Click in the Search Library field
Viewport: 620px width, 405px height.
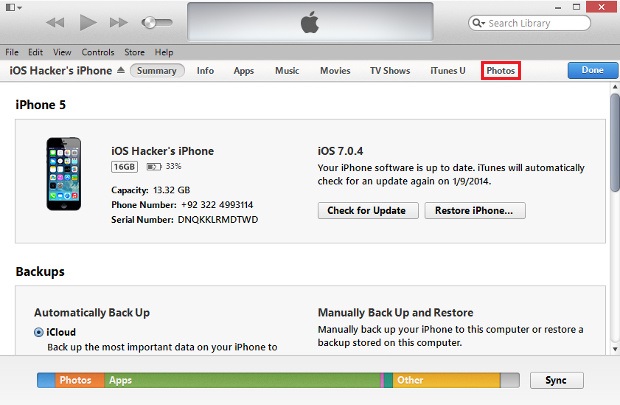(529, 23)
